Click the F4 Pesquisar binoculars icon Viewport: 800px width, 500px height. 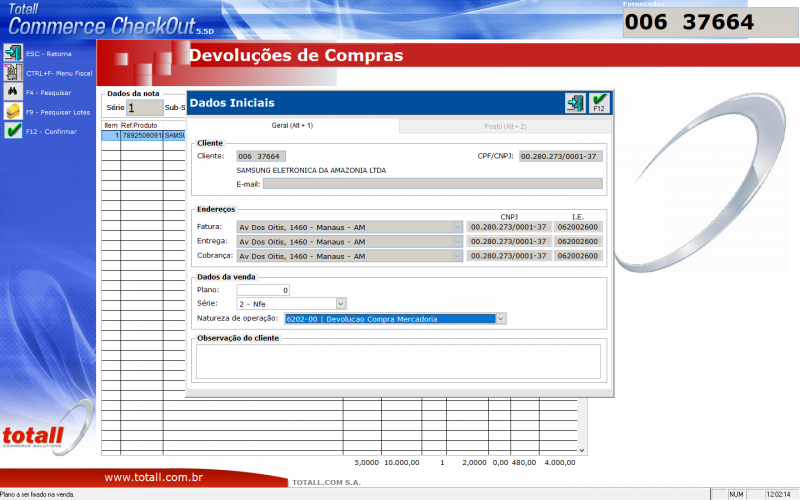(x=13, y=92)
